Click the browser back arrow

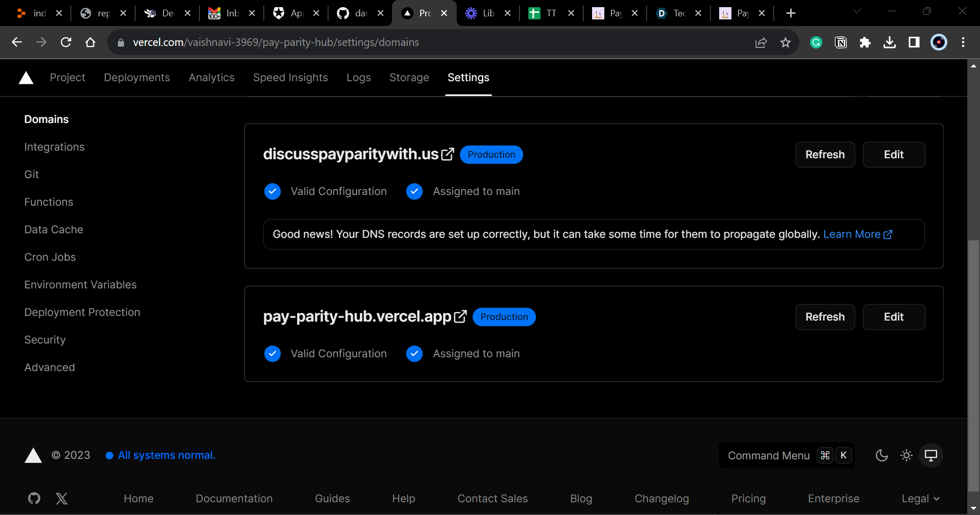[x=17, y=42]
